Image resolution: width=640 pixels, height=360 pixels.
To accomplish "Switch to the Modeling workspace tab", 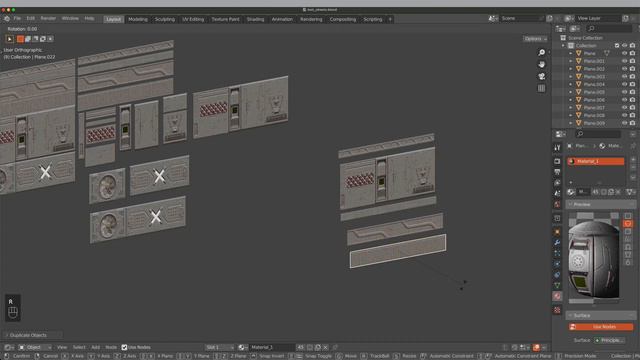I will point(138,19).
